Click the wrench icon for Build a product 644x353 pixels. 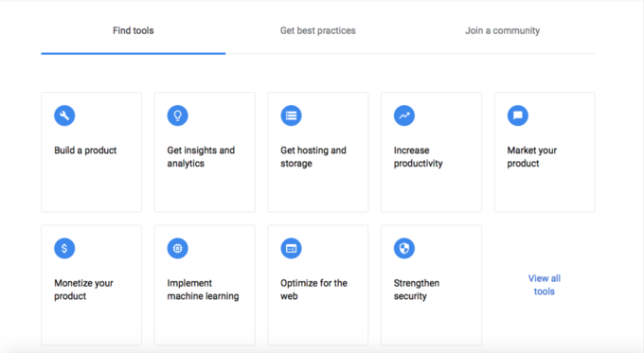pyautogui.click(x=64, y=115)
